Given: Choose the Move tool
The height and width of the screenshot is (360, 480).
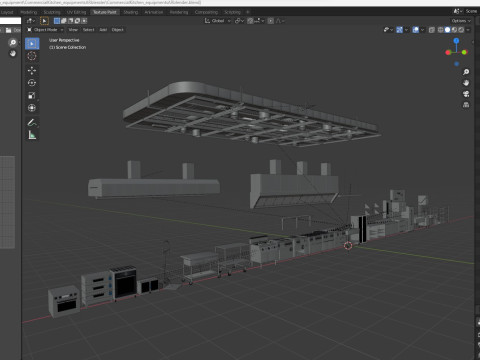Looking at the screenshot, I should click(x=32, y=70).
